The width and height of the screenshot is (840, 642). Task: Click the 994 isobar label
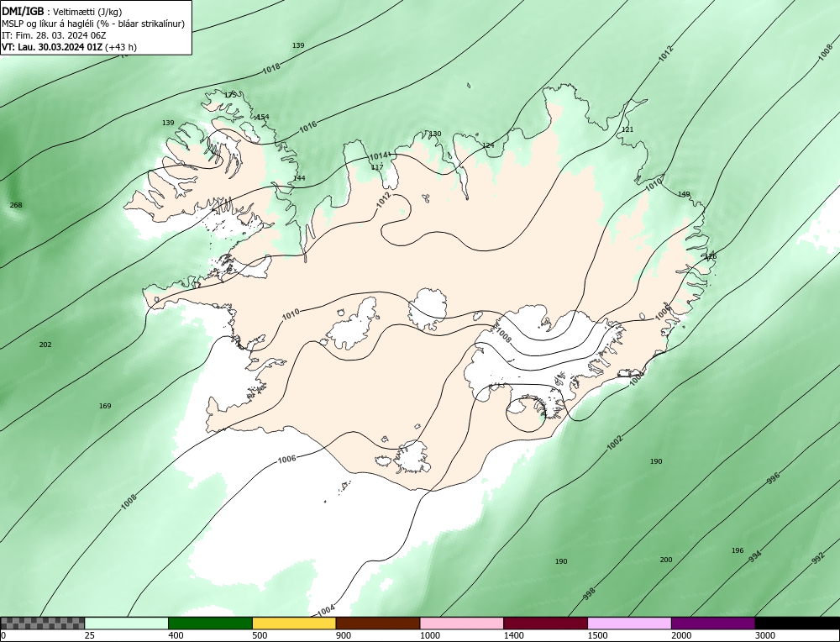click(755, 556)
